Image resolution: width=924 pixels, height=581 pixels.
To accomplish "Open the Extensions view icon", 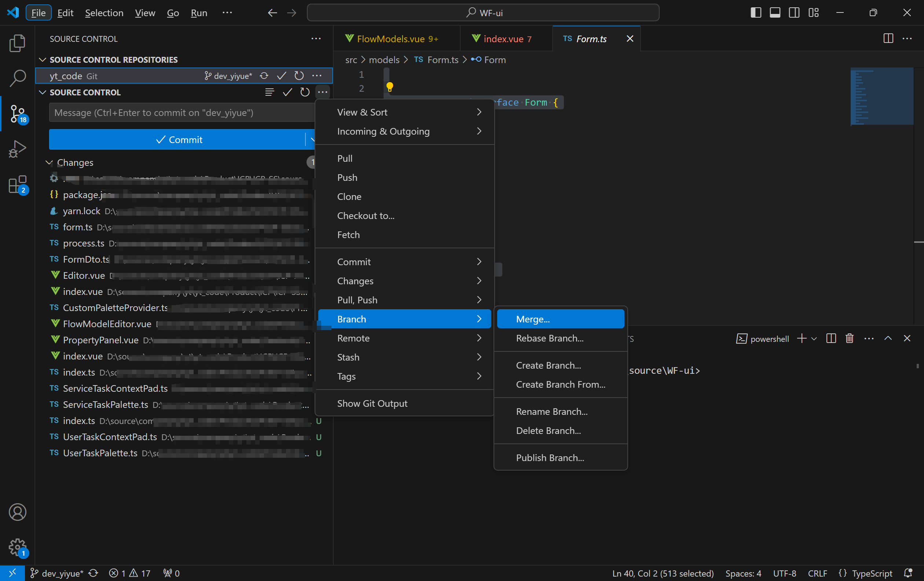I will [17, 185].
